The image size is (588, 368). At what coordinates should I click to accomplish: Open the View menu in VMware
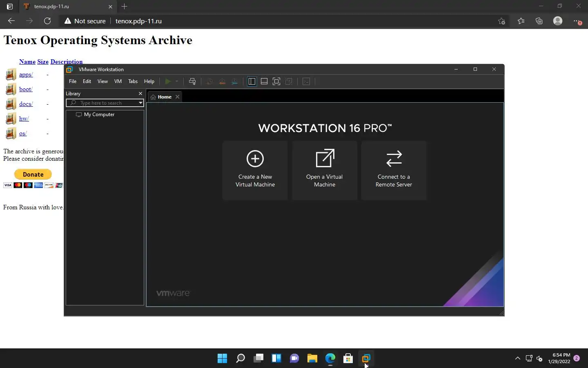pyautogui.click(x=102, y=81)
